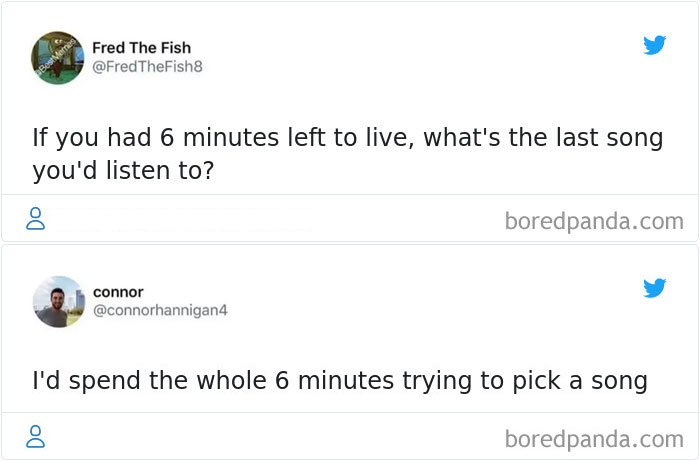Screen dimensions: 700x461
Task: Click the Twitter bird icon on connor's tweet
Action: 654,288
